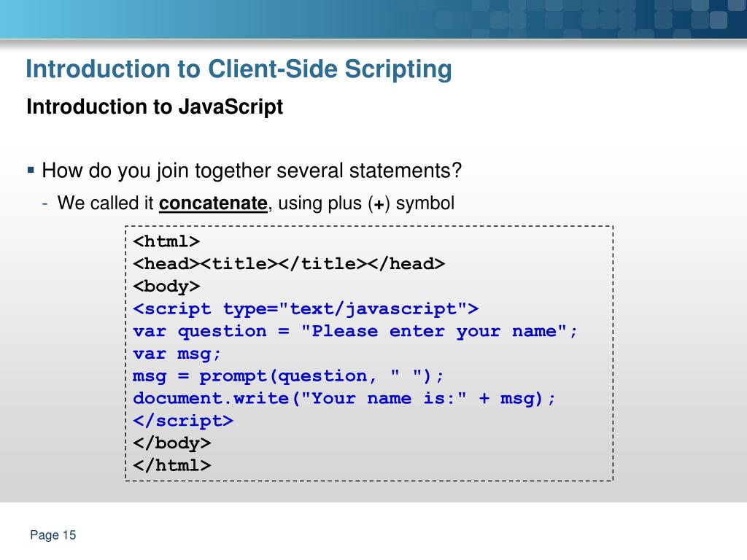This screenshot has height=560, width=747.
Task: Click the '<script type="text/javascript">' line
Action: (x=306, y=308)
